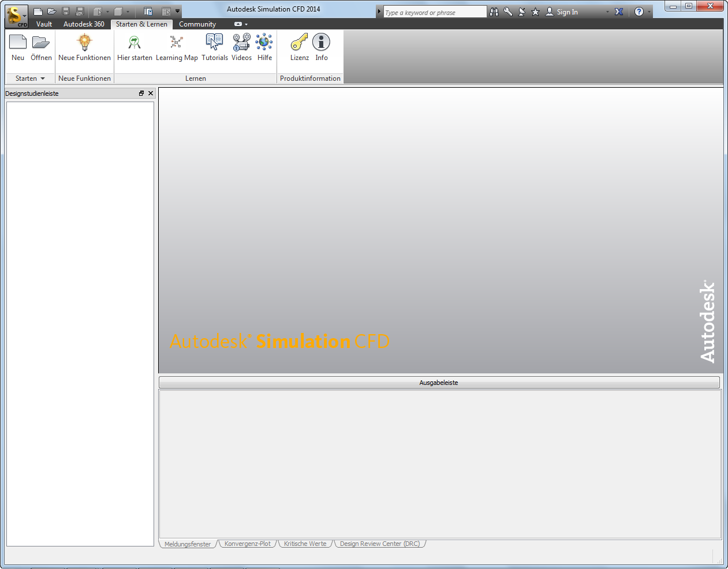Image resolution: width=728 pixels, height=569 pixels.
Task: Select the Starten & Lernen ribbon tab
Action: [x=141, y=24]
